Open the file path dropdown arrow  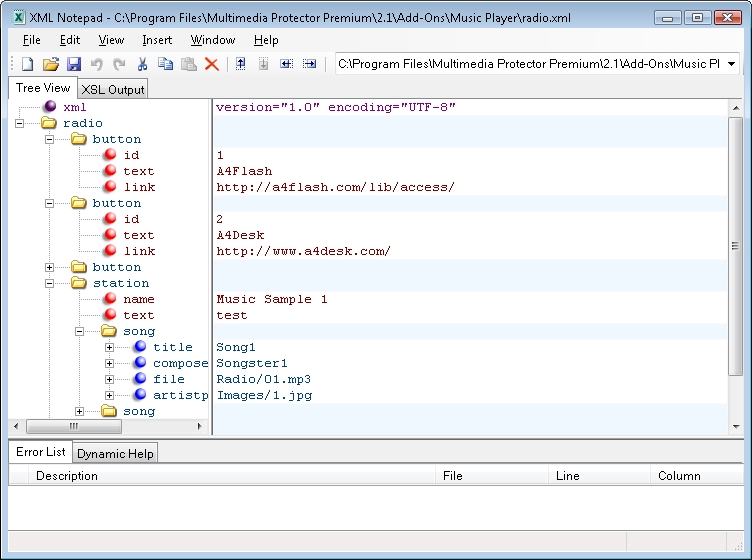(x=731, y=64)
